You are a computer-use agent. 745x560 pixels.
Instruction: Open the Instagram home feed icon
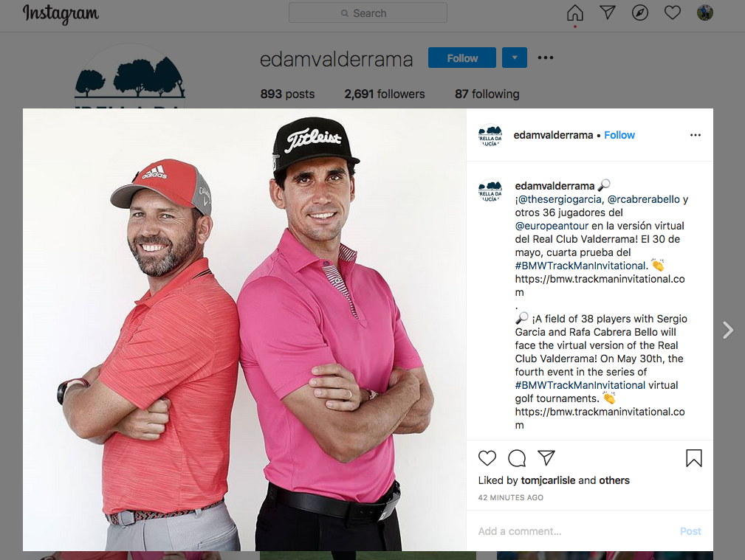click(575, 13)
